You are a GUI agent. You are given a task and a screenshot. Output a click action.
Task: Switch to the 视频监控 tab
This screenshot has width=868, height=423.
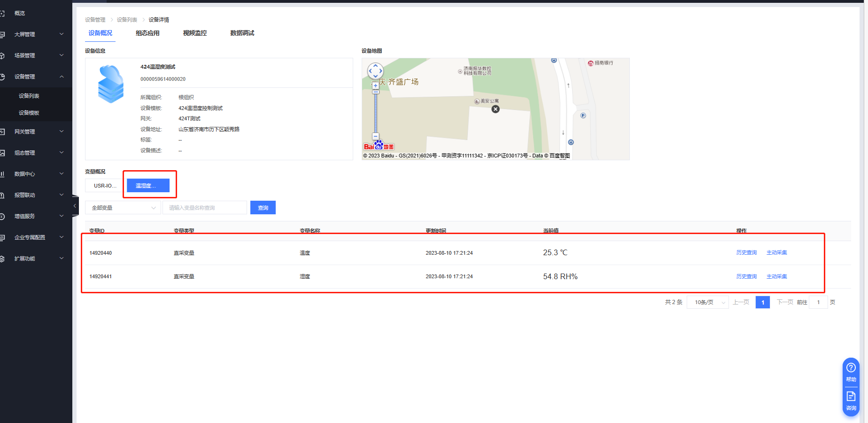pos(194,33)
